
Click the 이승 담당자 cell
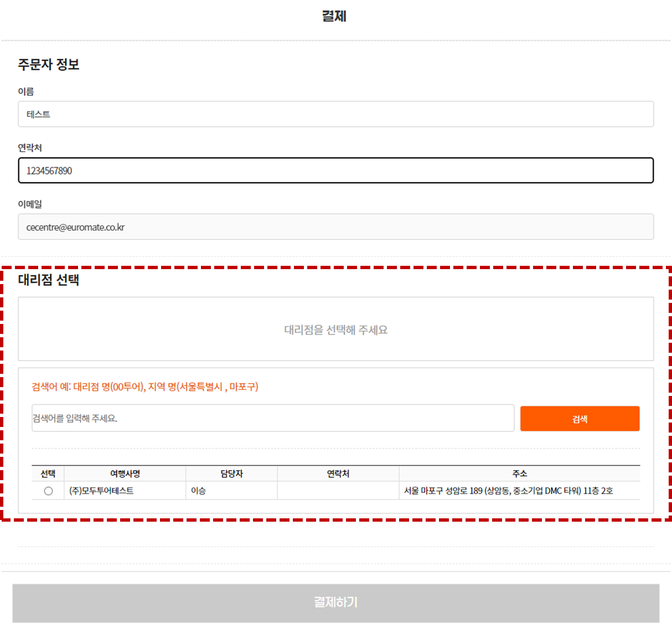(231, 491)
